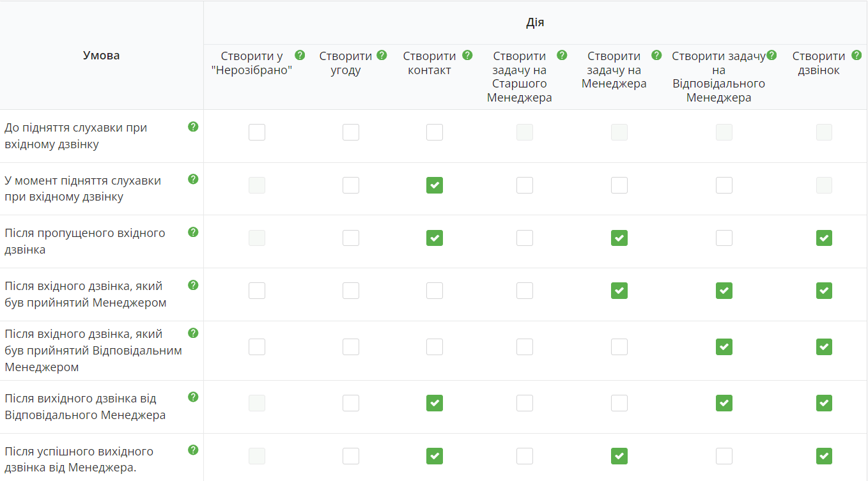
Task: Click help icon beside Створити задачу на Менеджера
Action: pyautogui.click(x=656, y=55)
